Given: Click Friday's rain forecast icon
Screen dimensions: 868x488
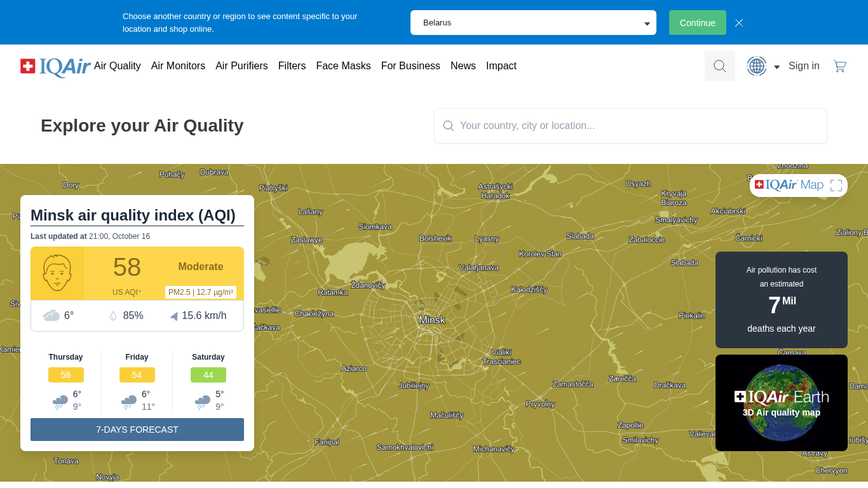Looking at the screenshot, I should pos(129,402).
